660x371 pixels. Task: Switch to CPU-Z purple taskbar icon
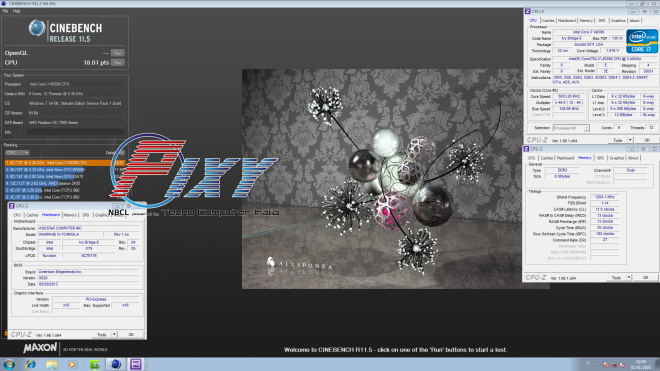[136, 364]
